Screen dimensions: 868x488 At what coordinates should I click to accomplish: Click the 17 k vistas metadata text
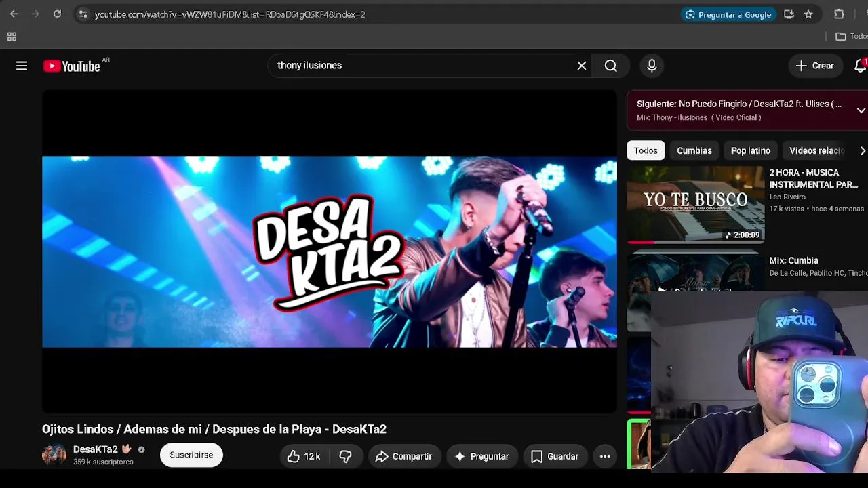785,209
